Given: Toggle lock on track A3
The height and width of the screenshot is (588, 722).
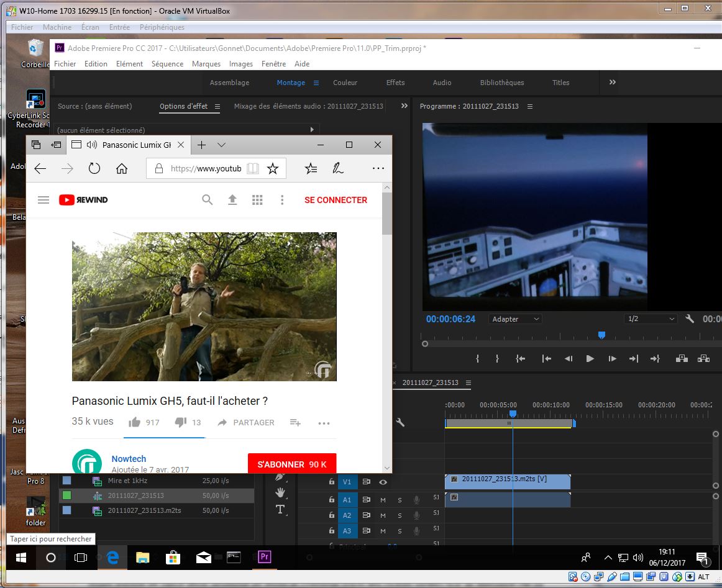Looking at the screenshot, I should pyautogui.click(x=332, y=531).
